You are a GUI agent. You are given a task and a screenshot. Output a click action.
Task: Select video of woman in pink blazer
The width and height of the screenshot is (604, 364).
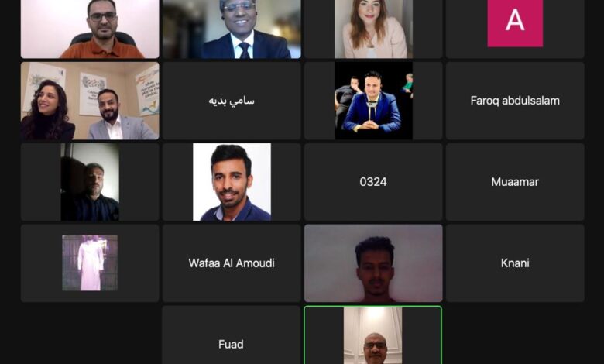373,29
